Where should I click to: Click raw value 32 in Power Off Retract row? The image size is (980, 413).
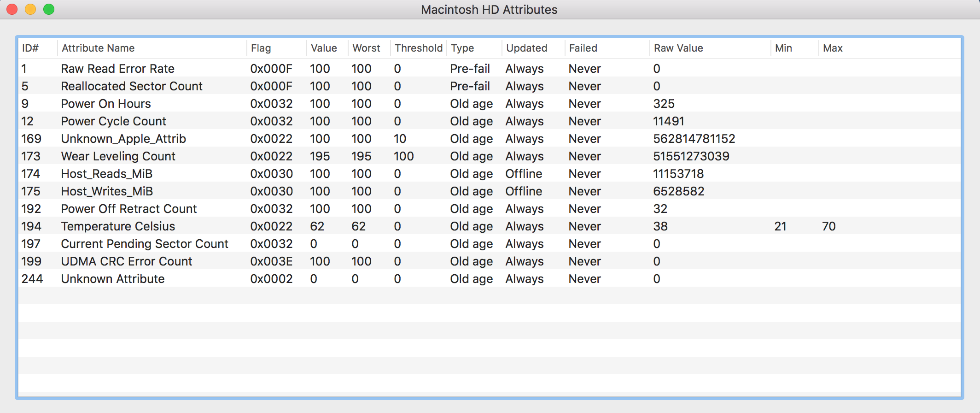[660, 209]
